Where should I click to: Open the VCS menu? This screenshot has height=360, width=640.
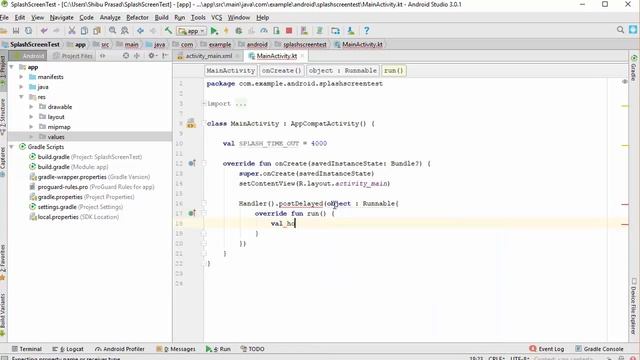(216, 18)
